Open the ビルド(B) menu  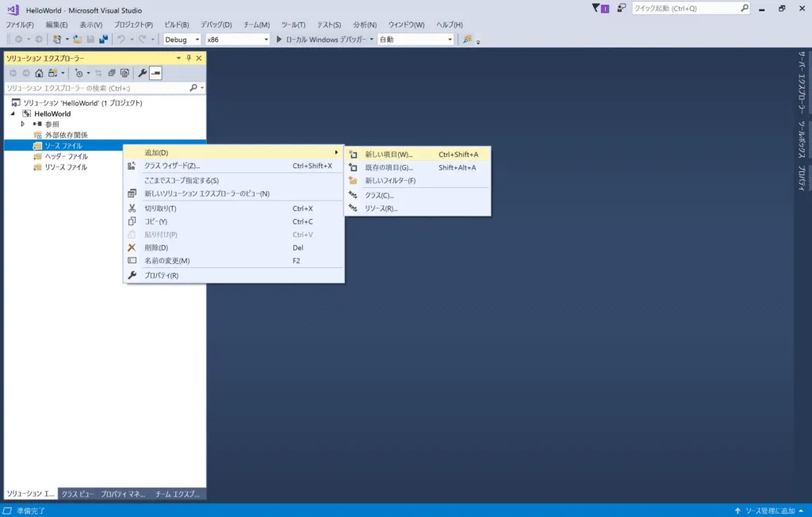pos(177,25)
